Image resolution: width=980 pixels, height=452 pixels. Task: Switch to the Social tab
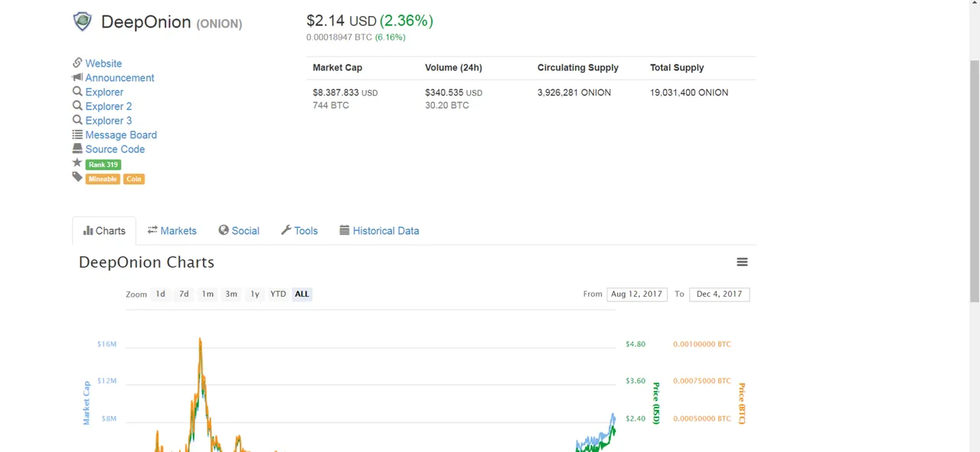(x=239, y=231)
